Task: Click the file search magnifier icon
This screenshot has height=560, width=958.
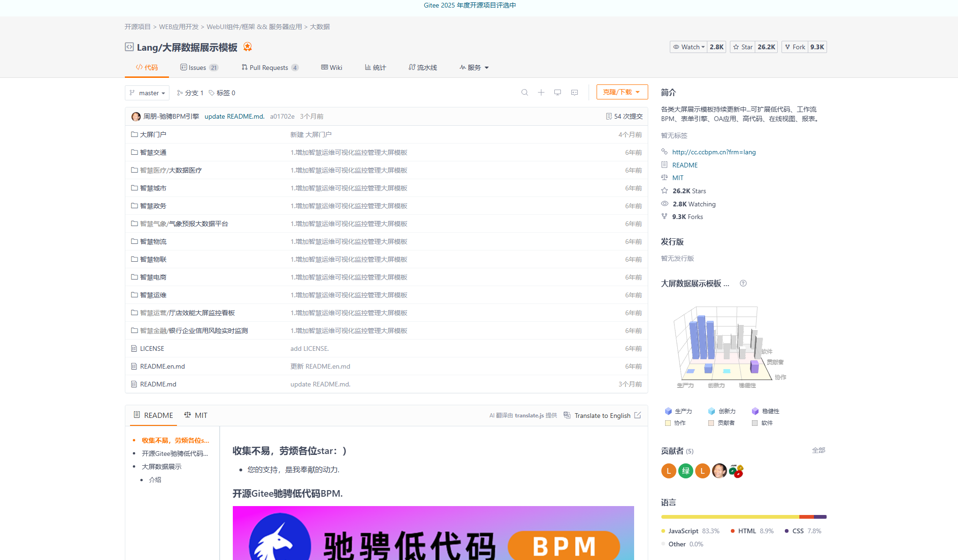Action: 525,92
